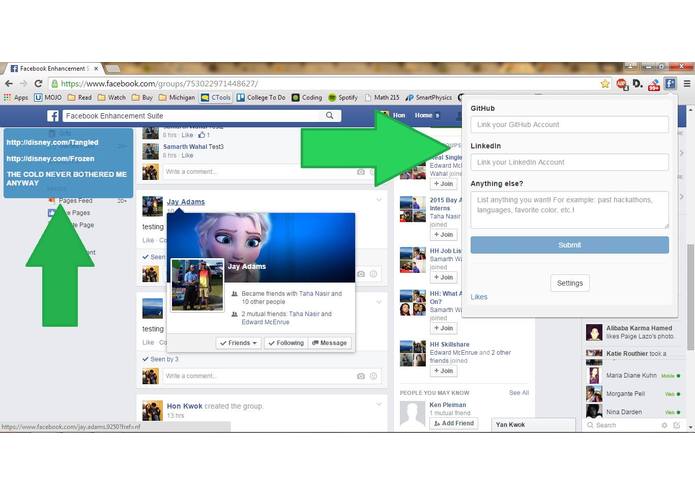Expand options chevron on second testing post
695x494 pixels.
tap(379, 302)
